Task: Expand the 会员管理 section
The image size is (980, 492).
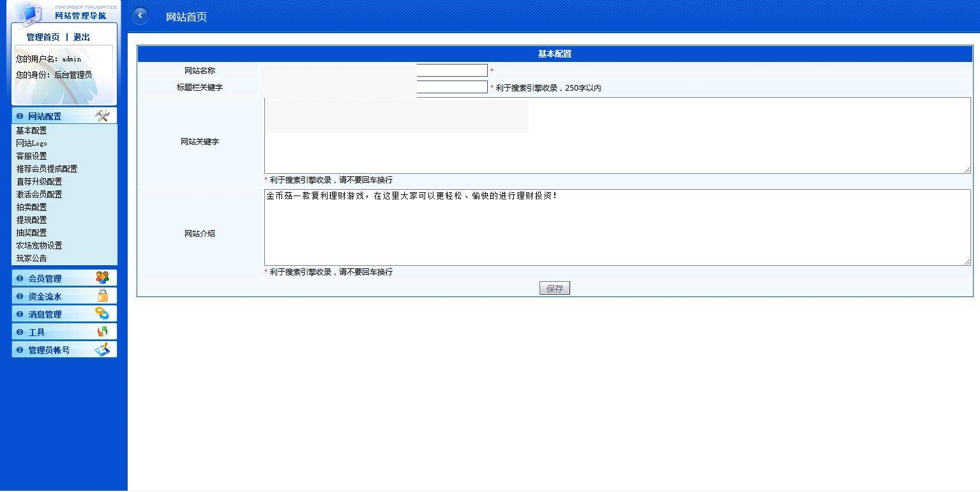Action: 45,279
